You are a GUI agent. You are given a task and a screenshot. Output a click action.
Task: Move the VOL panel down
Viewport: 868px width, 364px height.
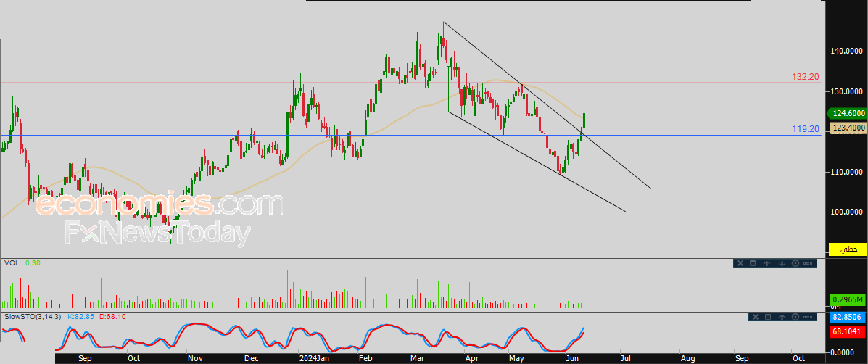[782, 263]
